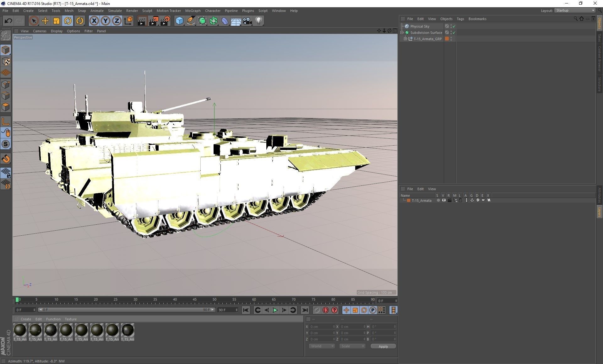The width and height of the screenshot is (603, 364).
Task: Open the viewport Cameras menu
Action: pyautogui.click(x=40, y=31)
